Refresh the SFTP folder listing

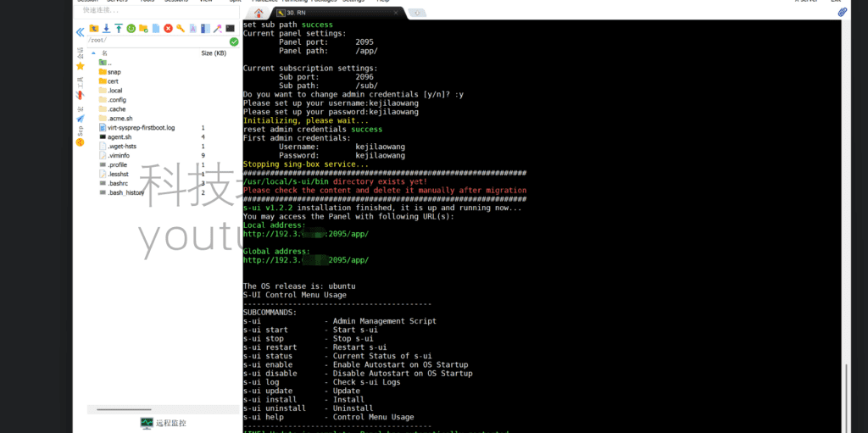[x=131, y=29]
